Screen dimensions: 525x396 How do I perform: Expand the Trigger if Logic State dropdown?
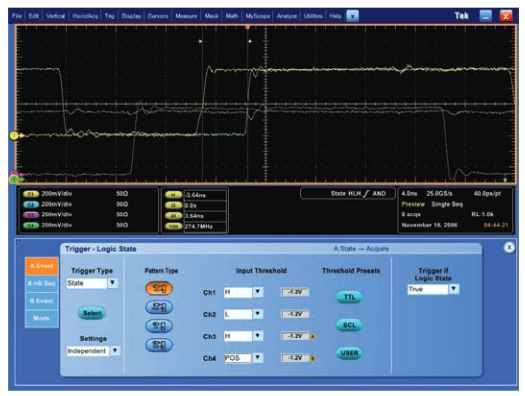[x=454, y=289]
